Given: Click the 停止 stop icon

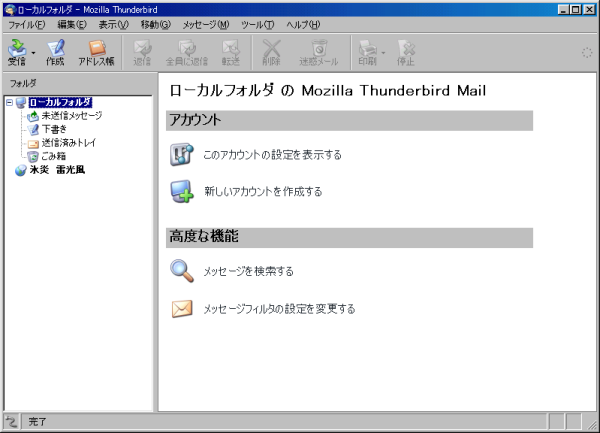Looking at the screenshot, I should (406, 52).
